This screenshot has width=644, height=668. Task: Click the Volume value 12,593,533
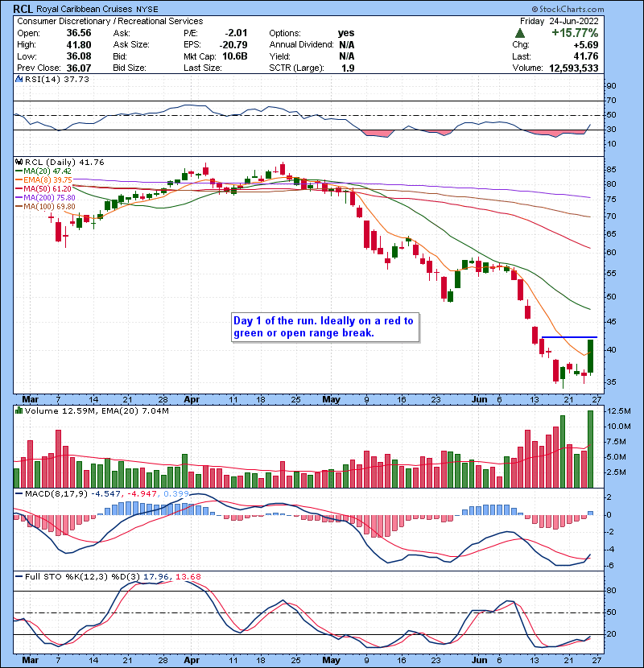pyautogui.click(x=574, y=68)
